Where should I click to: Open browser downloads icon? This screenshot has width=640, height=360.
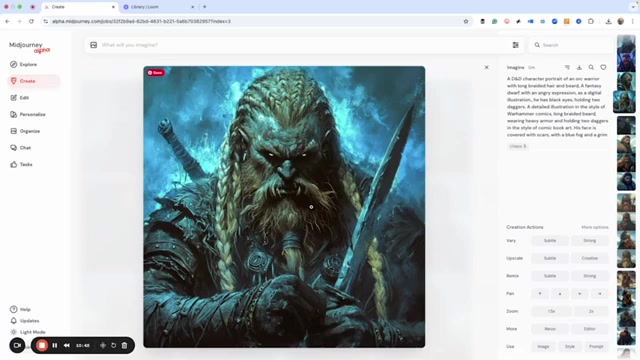click(609, 21)
